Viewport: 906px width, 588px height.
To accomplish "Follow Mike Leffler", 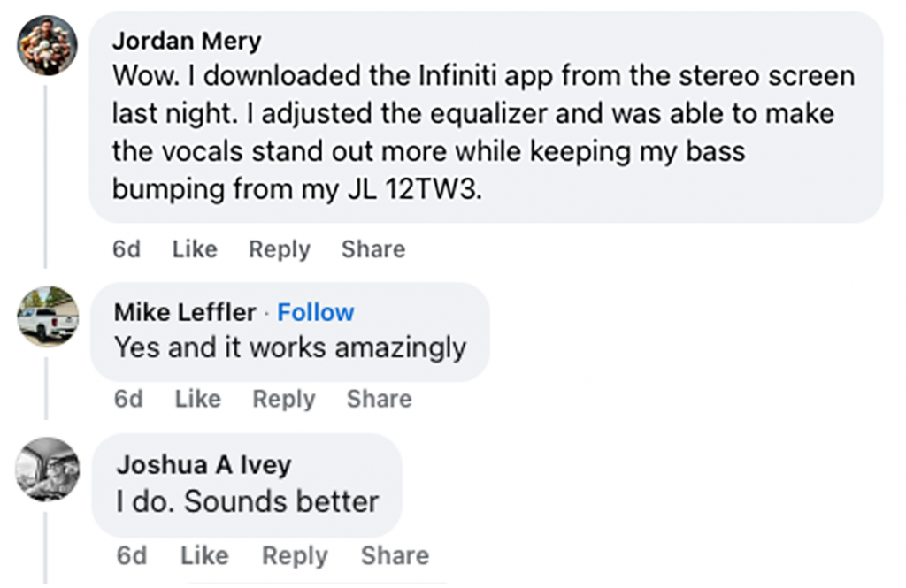I will [316, 312].
